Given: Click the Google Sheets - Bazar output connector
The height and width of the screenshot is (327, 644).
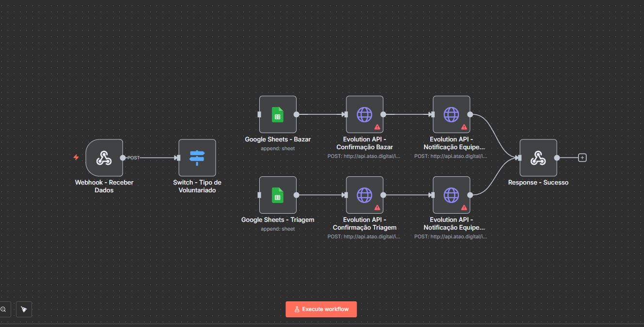Looking at the screenshot, I should pos(296,114).
